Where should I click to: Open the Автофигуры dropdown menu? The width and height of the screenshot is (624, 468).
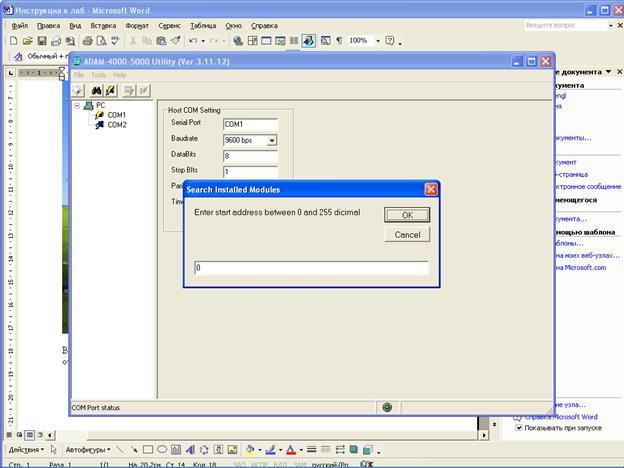click(88, 450)
